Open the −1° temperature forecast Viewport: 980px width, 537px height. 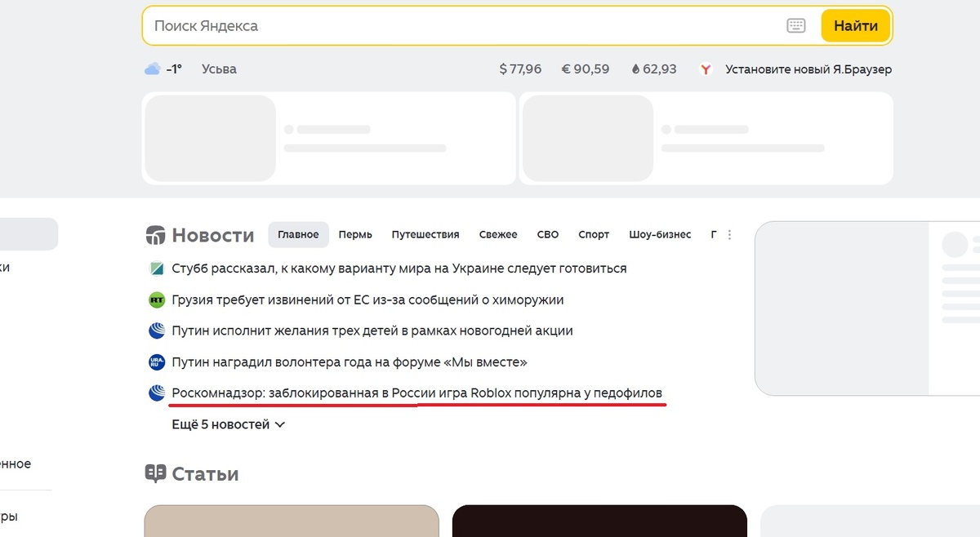(174, 69)
